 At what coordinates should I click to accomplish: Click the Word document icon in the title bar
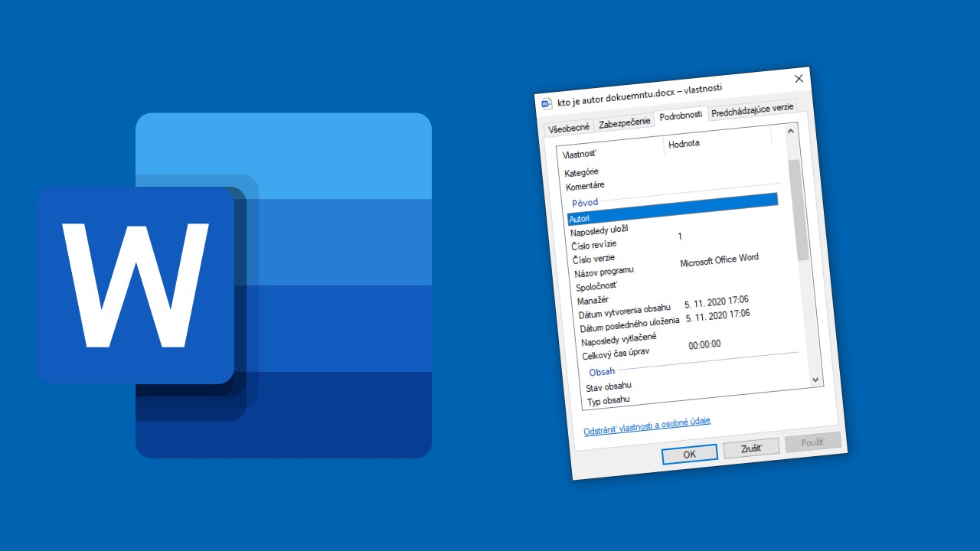547,103
